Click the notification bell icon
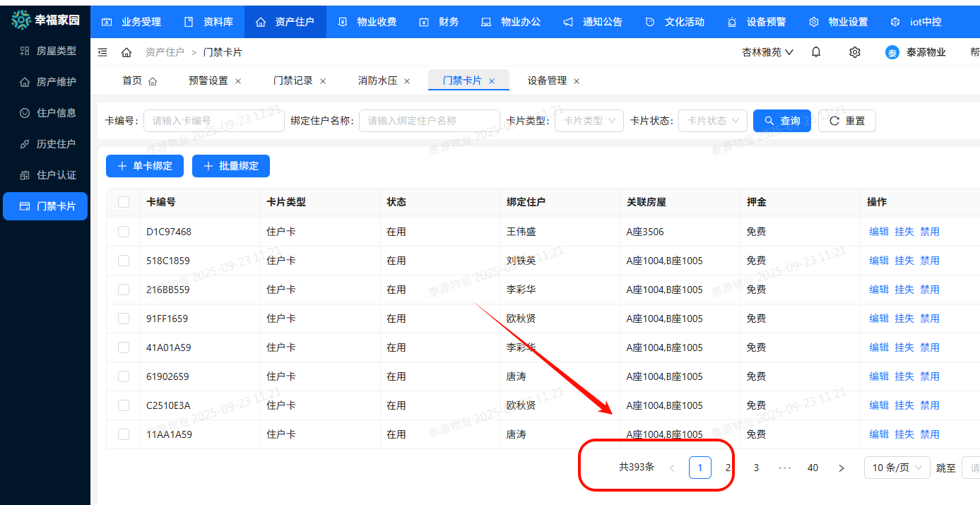The image size is (980, 505). pos(816,52)
